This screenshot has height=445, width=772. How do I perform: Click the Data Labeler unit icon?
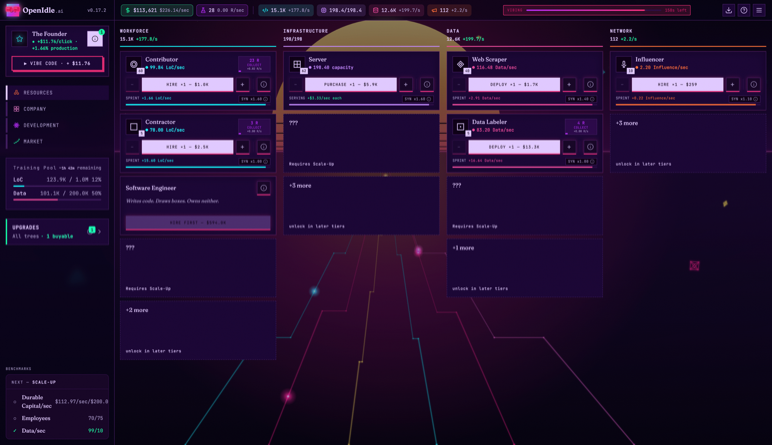coord(460,127)
